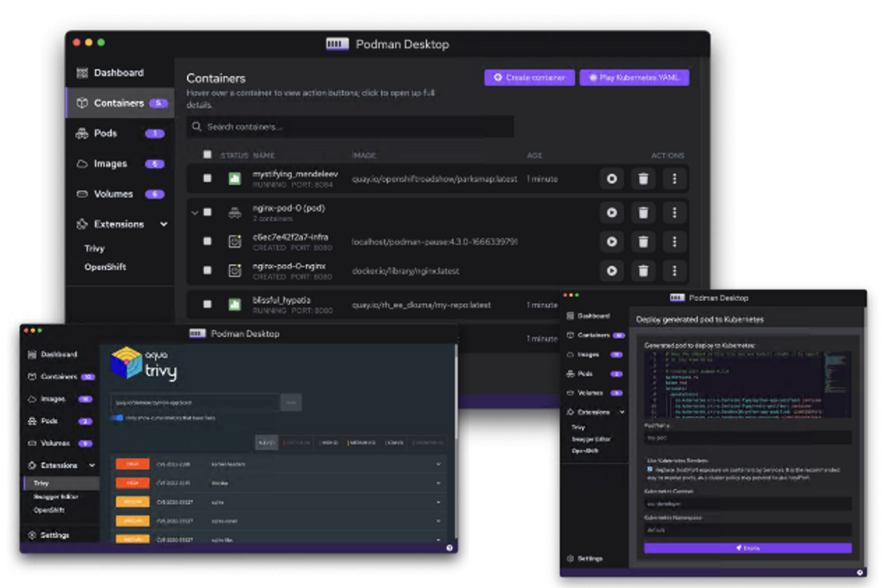
Task: Start the nginx-pod-0 pod with play icon
Action: [x=611, y=213]
